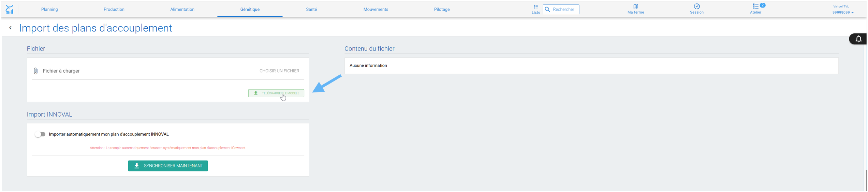
Task: Click Télécharger le modèle button
Action: pos(276,93)
